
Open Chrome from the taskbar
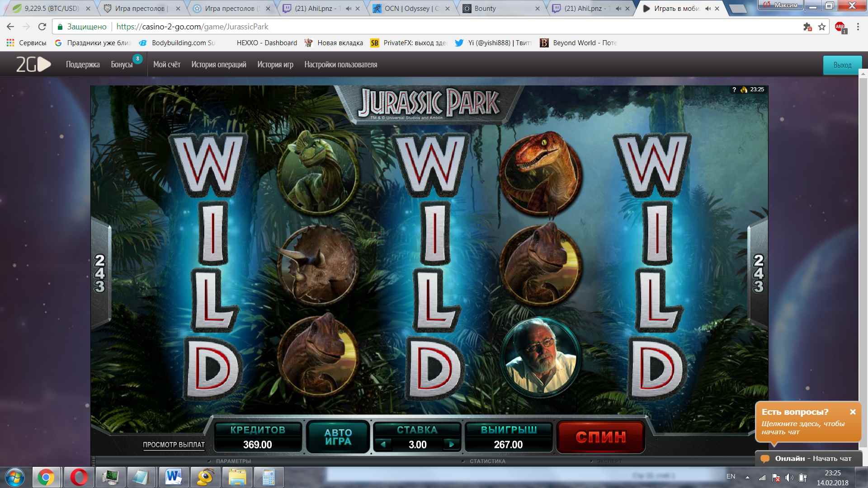[46, 477]
